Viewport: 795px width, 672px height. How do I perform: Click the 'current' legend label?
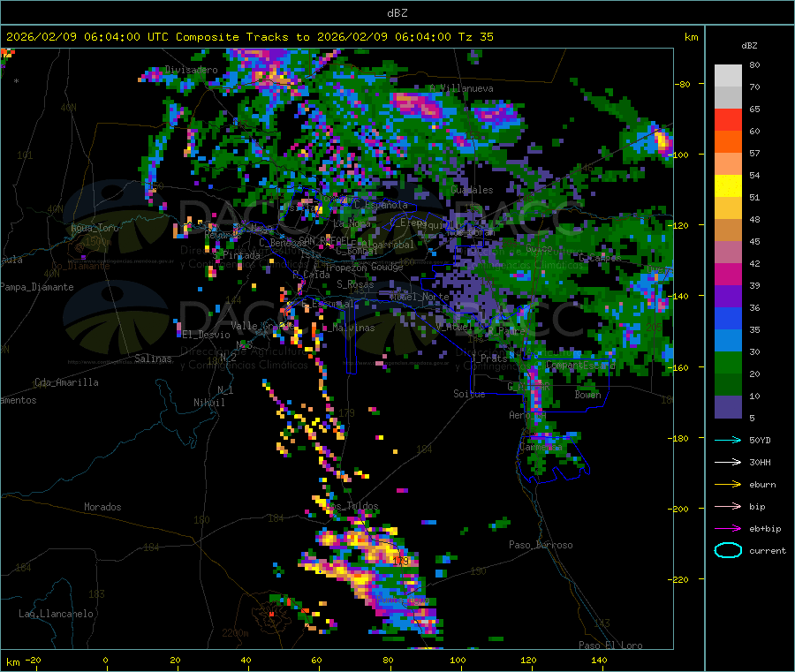(x=768, y=551)
